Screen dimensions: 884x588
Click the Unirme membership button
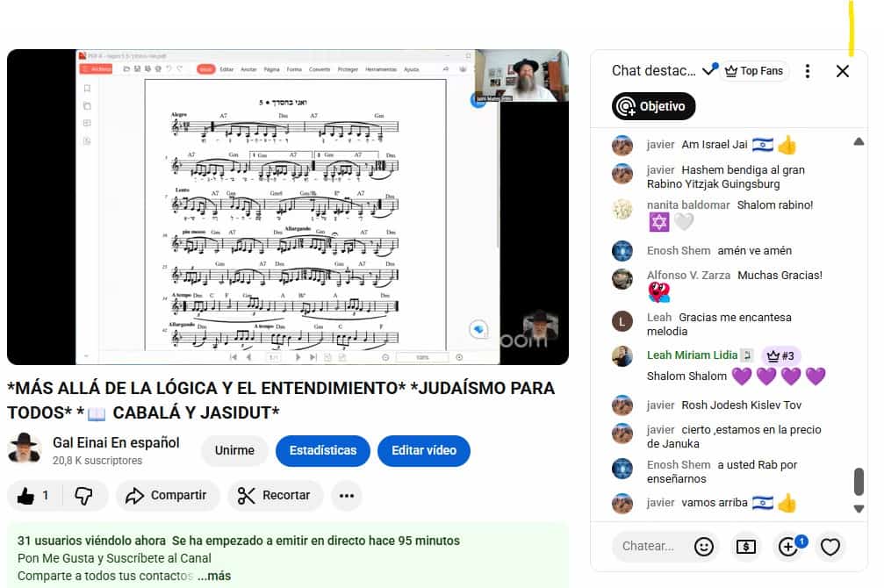(x=234, y=450)
